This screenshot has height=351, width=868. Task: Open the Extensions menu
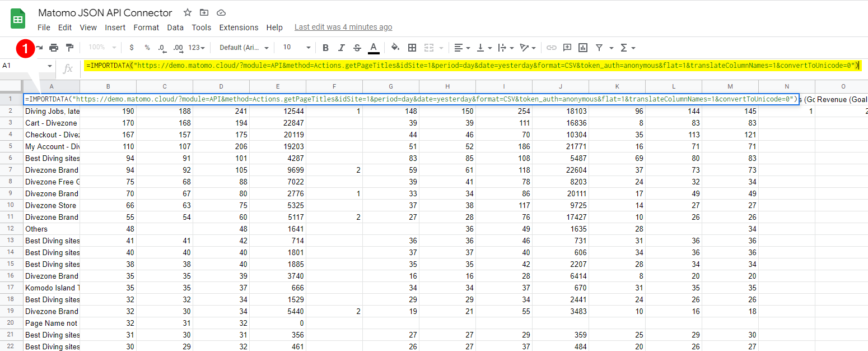point(239,27)
